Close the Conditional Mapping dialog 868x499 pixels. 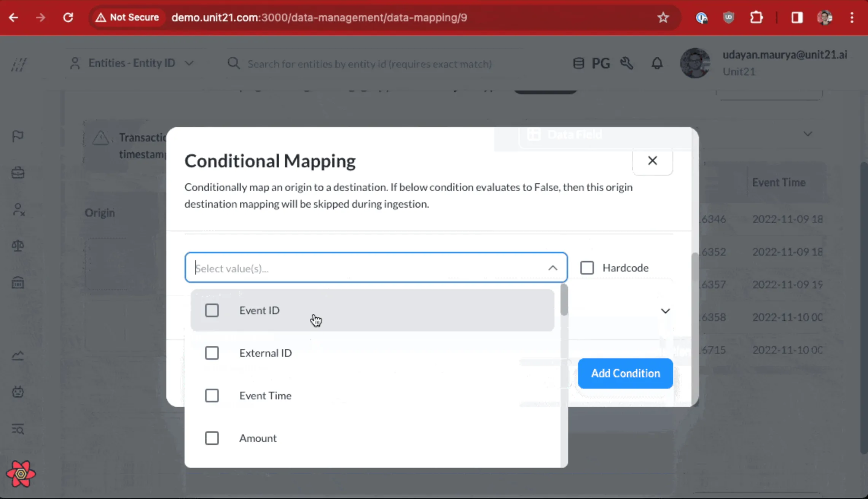click(652, 161)
